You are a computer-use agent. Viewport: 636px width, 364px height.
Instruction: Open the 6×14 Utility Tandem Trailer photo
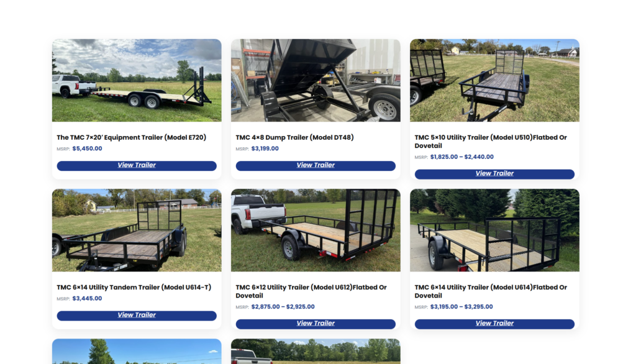point(137,230)
